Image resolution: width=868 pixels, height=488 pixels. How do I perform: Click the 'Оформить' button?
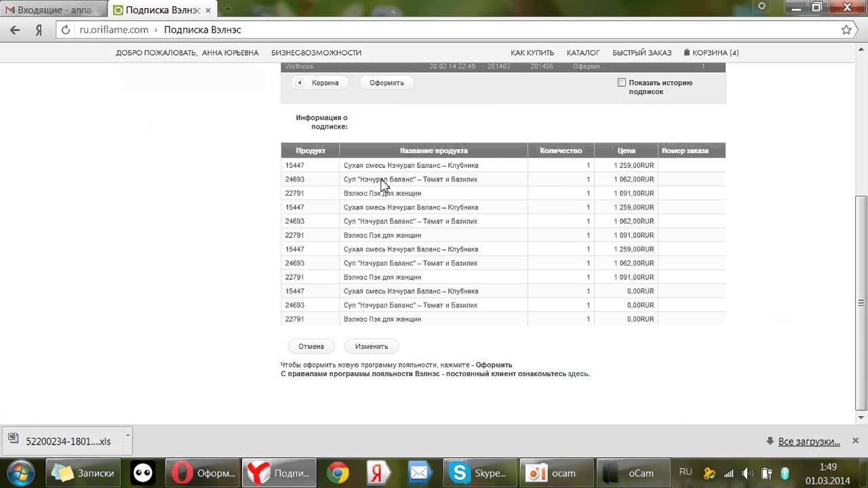point(387,83)
